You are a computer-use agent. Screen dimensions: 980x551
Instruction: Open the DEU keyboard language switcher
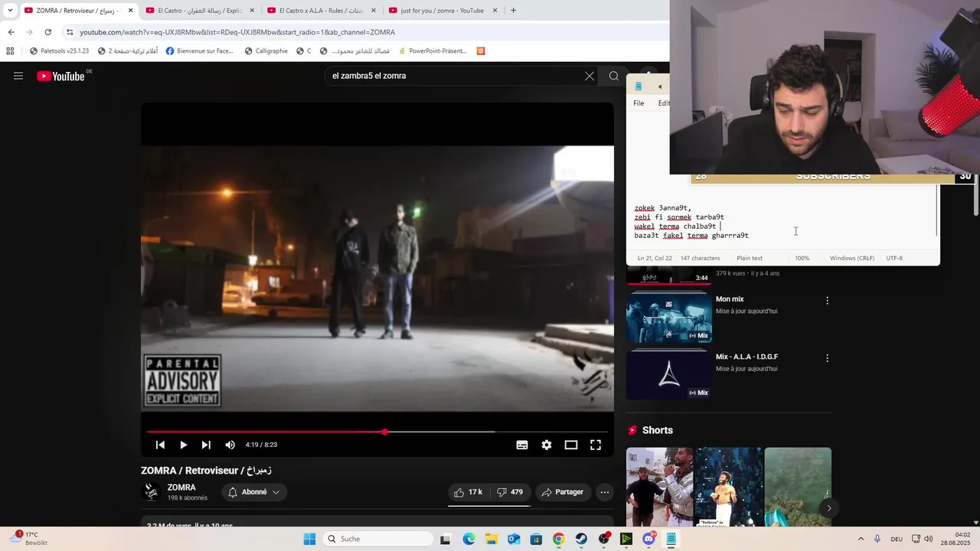coord(897,539)
